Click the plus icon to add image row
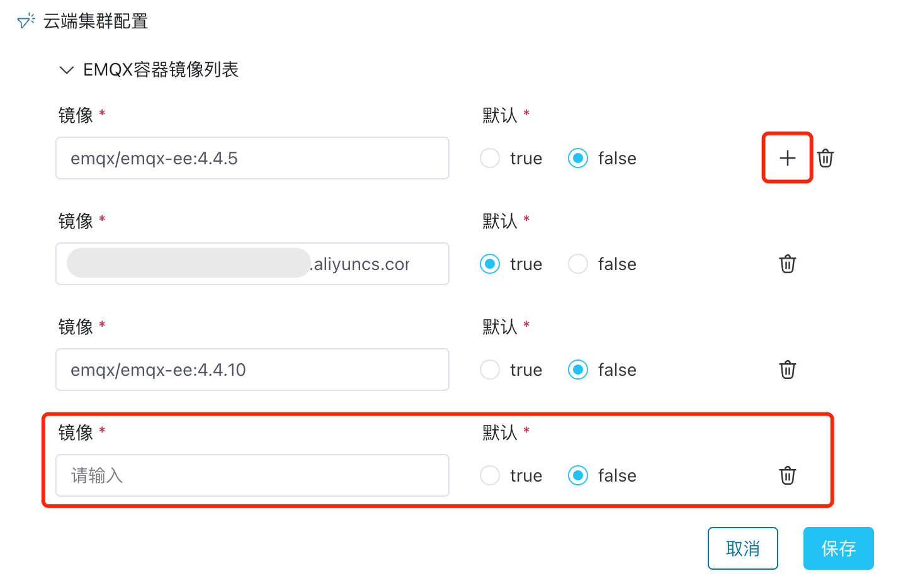Screen dimensions: 913x588 click(x=787, y=158)
